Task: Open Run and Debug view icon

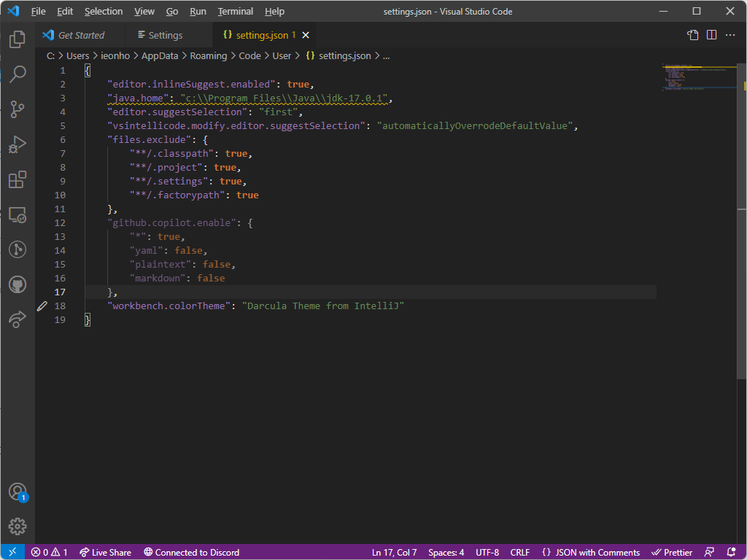Action: 18,144
